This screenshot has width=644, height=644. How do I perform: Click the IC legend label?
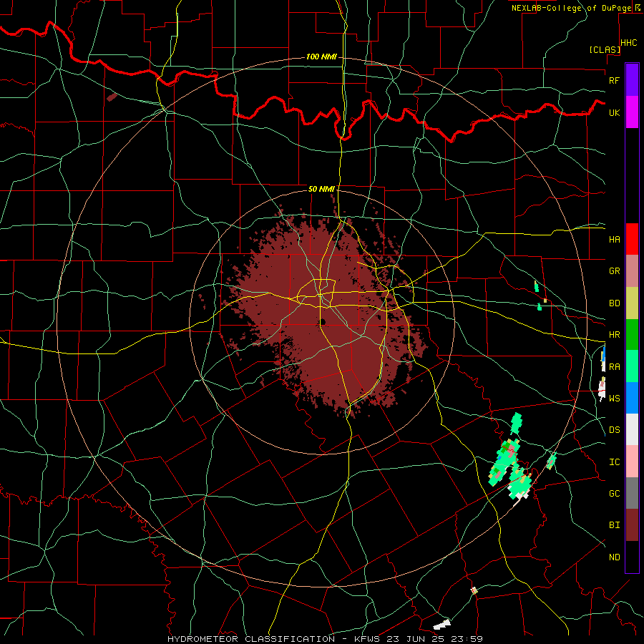click(614, 462)
